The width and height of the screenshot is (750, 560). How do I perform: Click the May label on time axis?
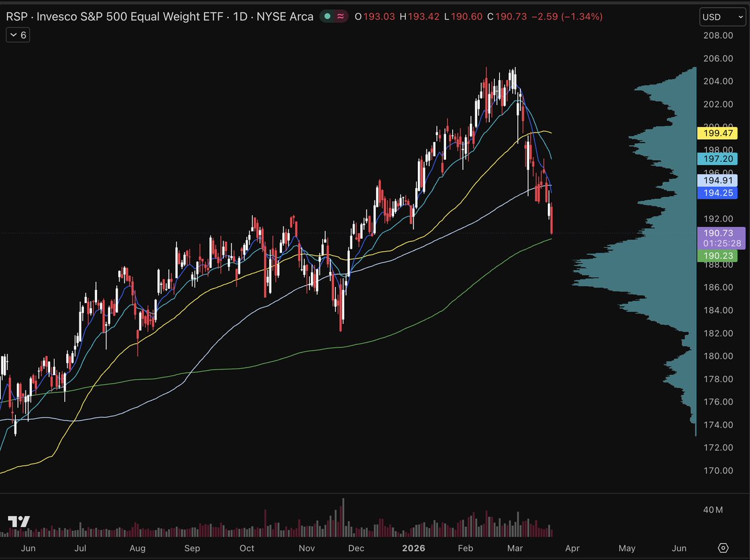627,548
